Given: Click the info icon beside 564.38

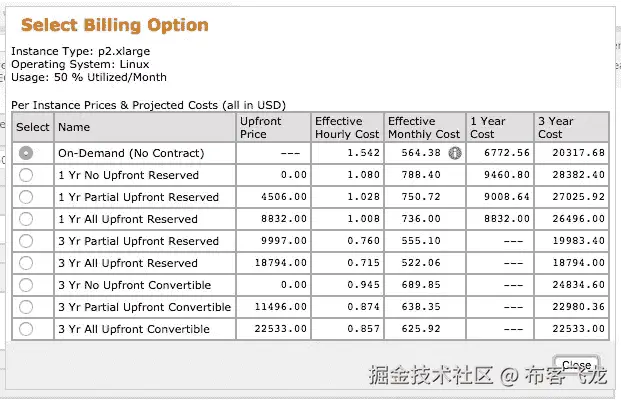Looking at the screenshot, I should [455, 153].
